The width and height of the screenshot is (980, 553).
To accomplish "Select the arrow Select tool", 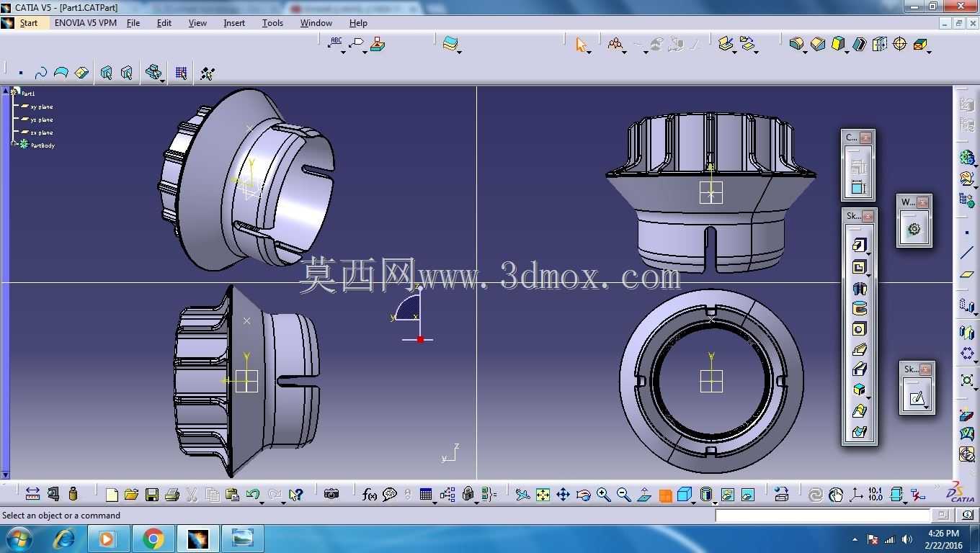I will click(x=581, y=45).
